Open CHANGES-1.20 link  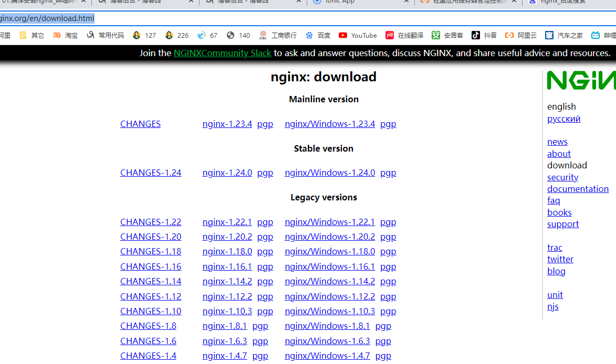tap(151, 237)
